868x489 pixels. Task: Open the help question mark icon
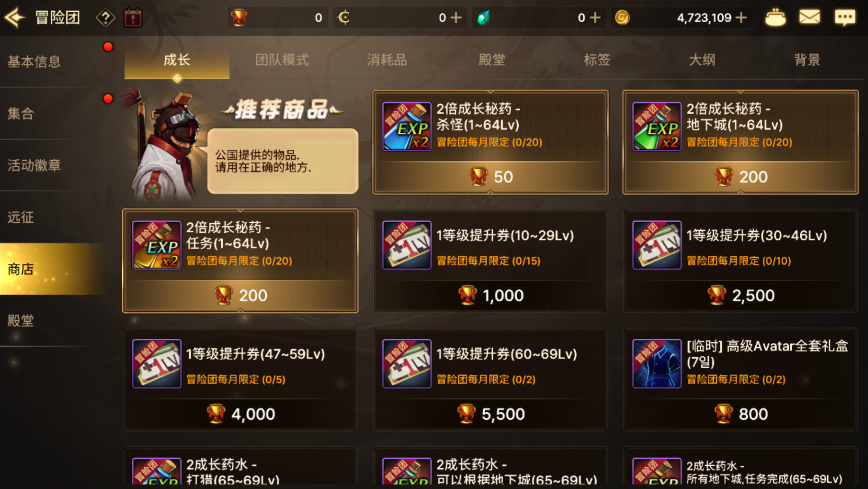coord(105,18)
